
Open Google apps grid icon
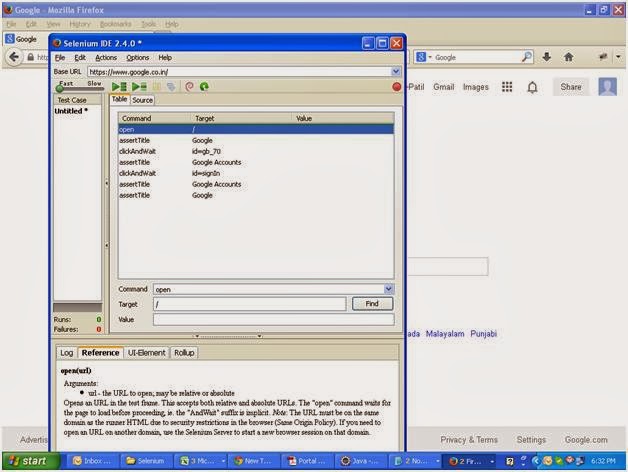pos(507,87)
